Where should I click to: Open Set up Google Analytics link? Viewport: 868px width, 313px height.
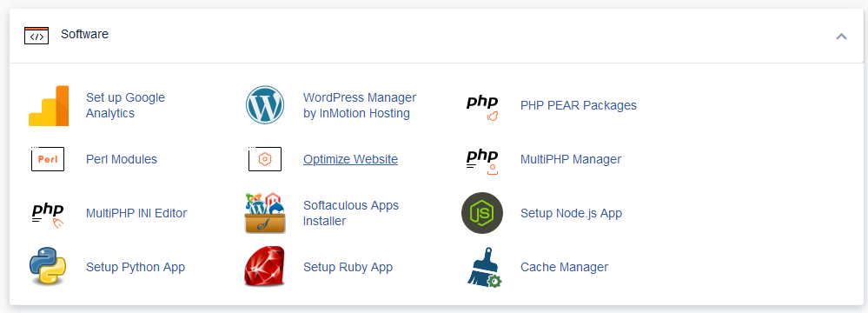(x=126, y=105)
